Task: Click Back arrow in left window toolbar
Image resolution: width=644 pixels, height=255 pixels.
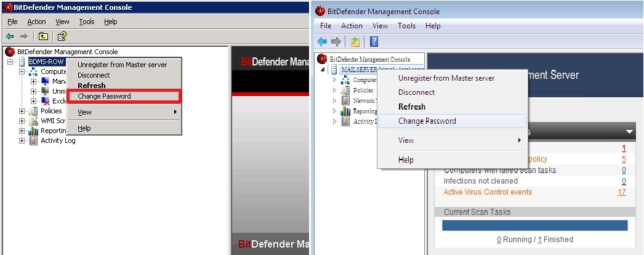Action: click(x=10, y=36)
